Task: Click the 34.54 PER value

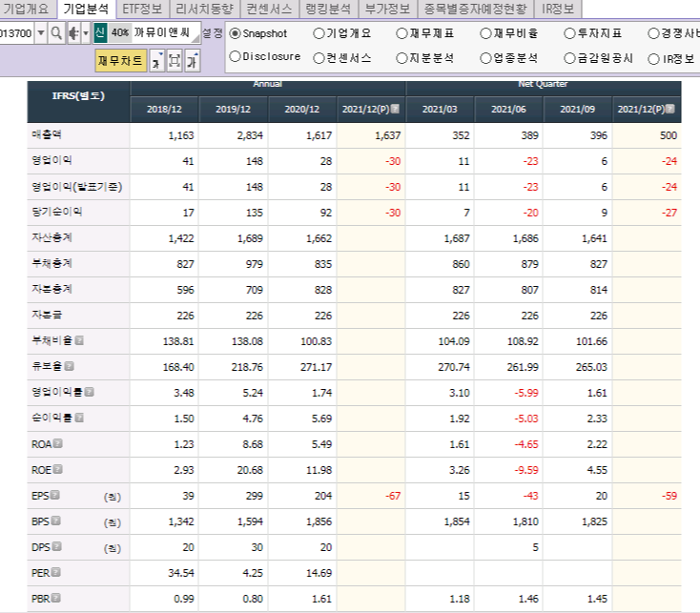Action: coord(181,573)
